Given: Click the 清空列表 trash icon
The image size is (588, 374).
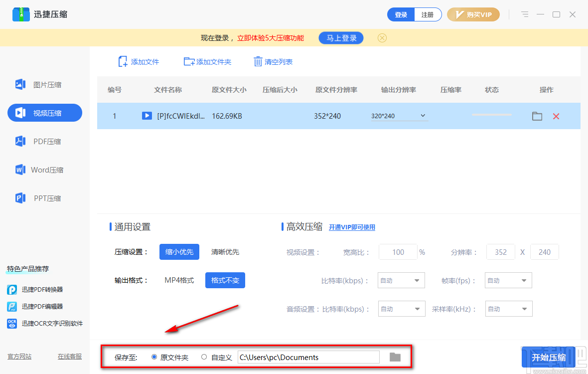Looking at the screenshot, I should [x=258, y=61].
